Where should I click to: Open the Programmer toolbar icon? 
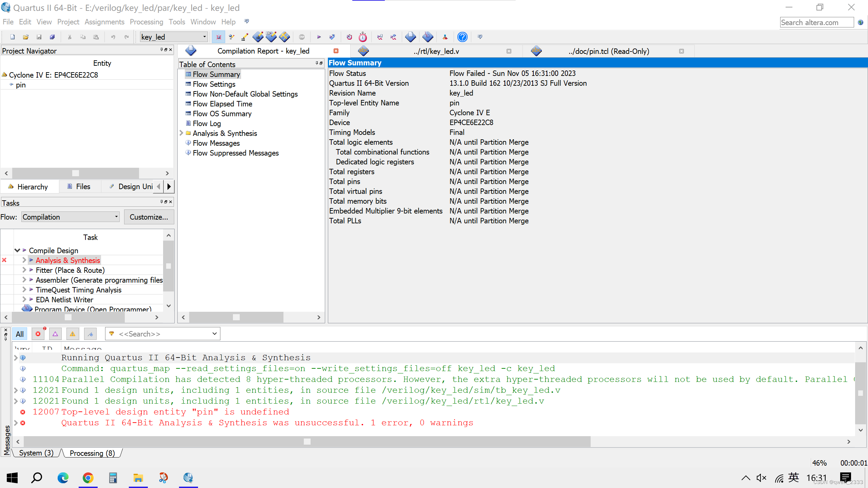[428, 37]
